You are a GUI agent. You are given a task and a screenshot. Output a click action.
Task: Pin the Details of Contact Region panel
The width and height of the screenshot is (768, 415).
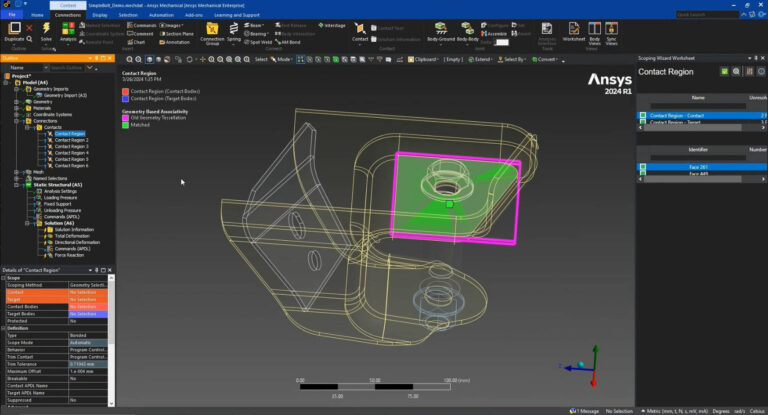tap(96, 270)
